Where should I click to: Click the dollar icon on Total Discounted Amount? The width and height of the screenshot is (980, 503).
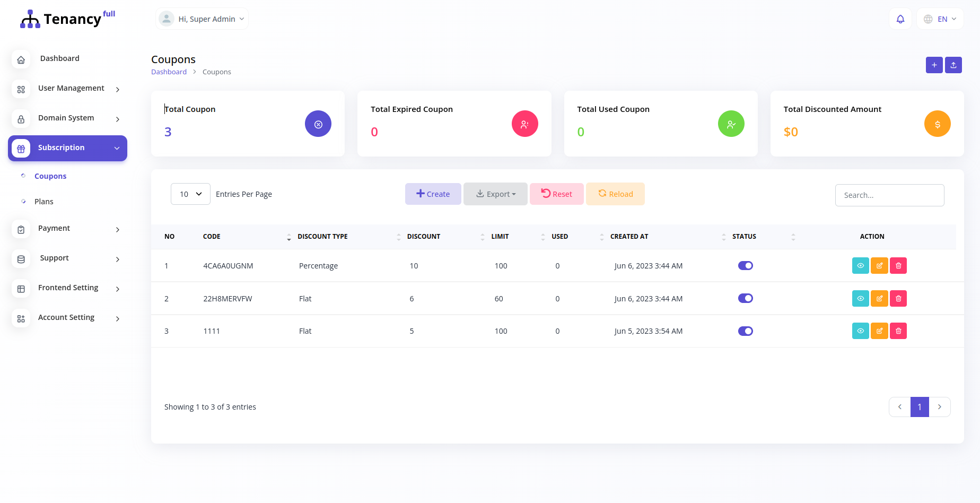point(937,124)
